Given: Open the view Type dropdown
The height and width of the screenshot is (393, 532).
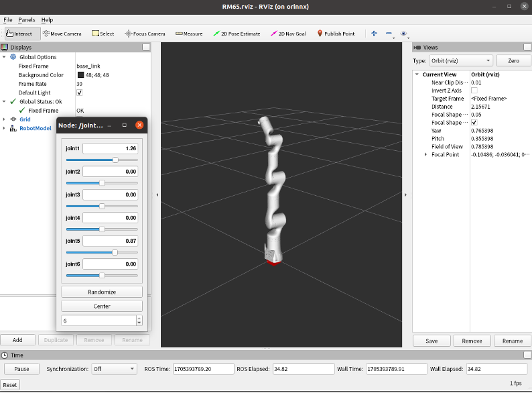Looking at the screenshot, I should 470,60.
